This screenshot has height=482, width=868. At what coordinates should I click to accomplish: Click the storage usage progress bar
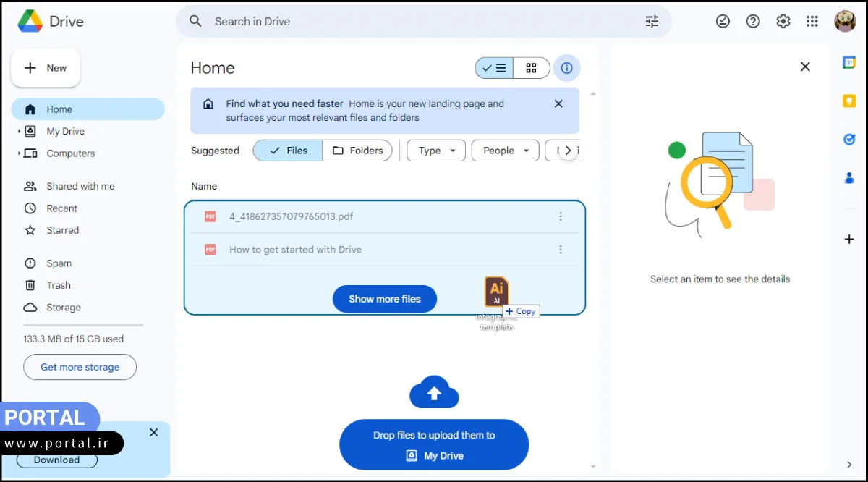pyautogui.click(x=83, y=325)
